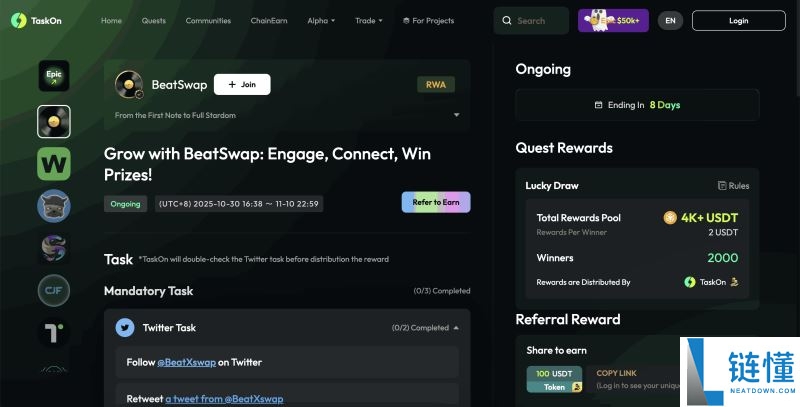
Task: Go to the Quests tab
Action: tap(154, 21)
